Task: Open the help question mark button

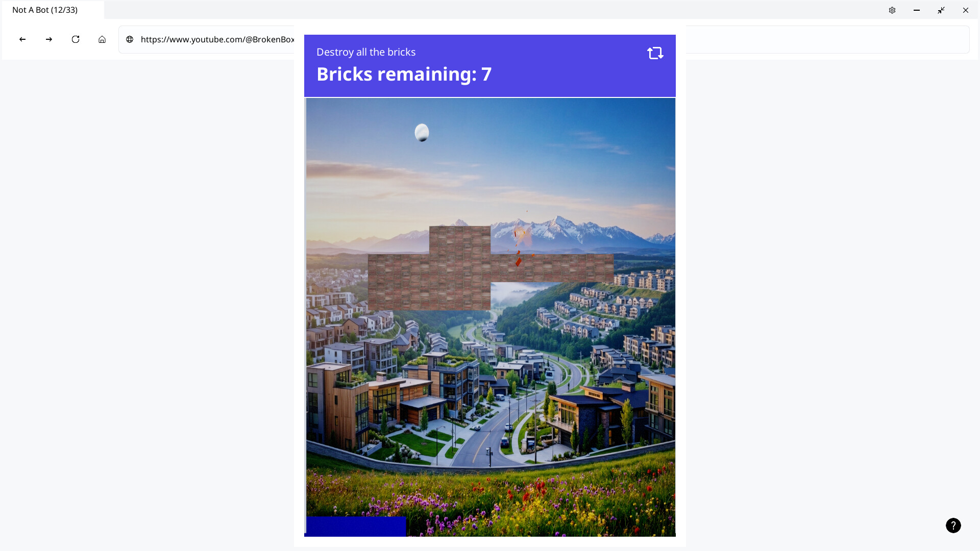Action: (953, 525)
